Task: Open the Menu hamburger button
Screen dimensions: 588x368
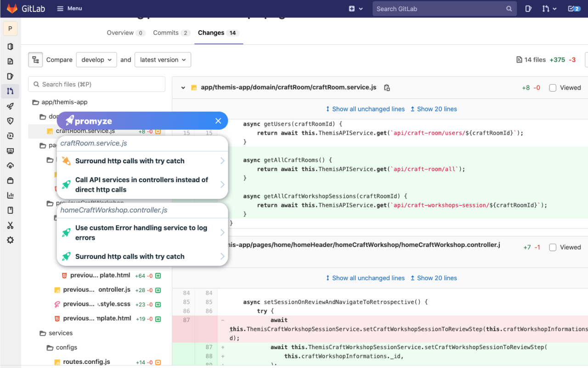Action: (x=69, y=9)
